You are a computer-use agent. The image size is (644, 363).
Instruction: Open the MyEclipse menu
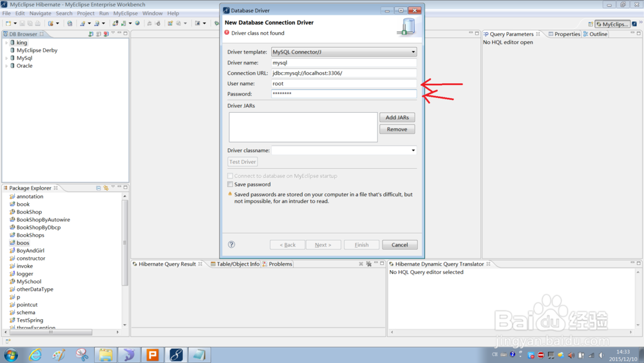[x=126, y=13]
